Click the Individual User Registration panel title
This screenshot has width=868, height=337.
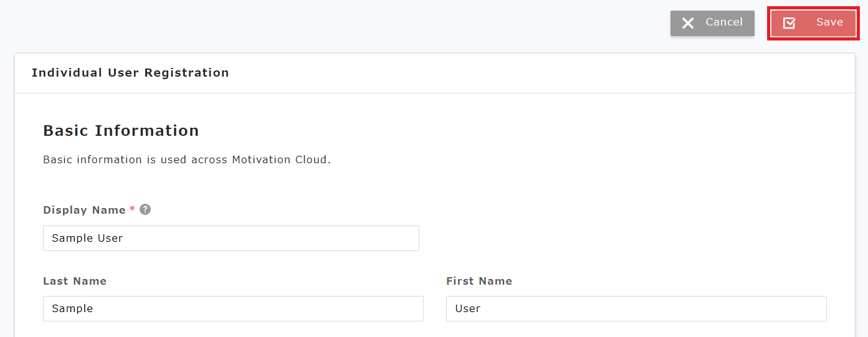pyautogui.click(x=130, y=73)
